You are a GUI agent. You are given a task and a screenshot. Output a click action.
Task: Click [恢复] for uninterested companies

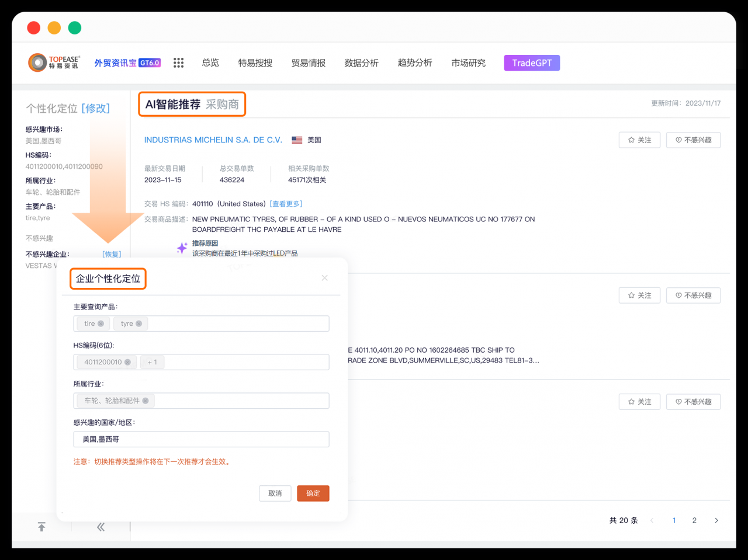click(x=112, y=254)
